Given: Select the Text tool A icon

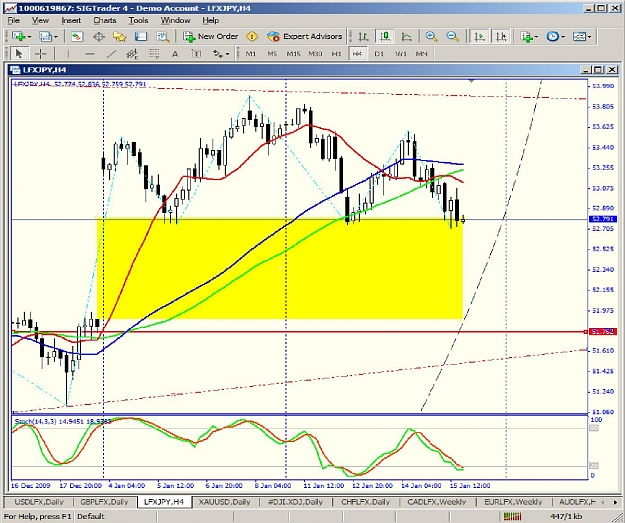Looking at the screenshot, I should [x=175, y=53].
